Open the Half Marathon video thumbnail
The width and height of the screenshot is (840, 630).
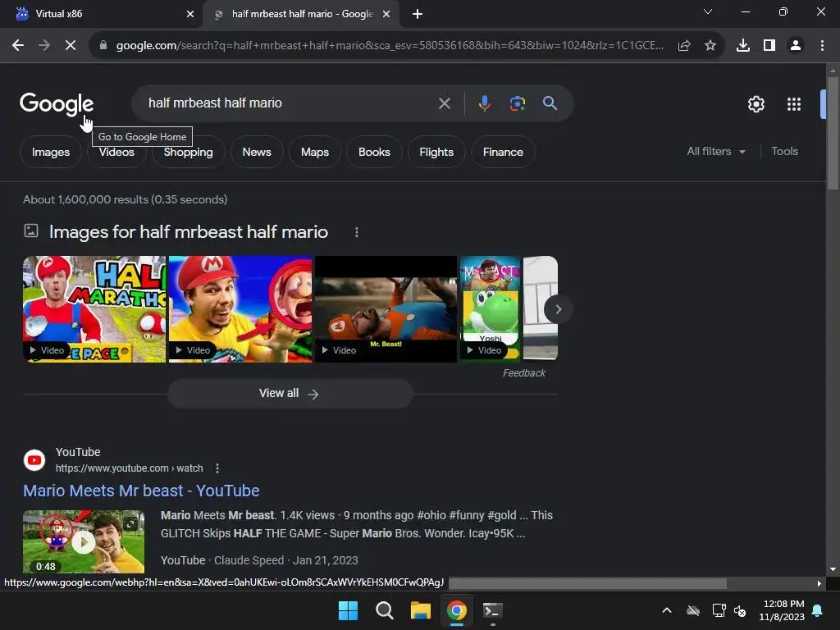[x=94, y=309]
